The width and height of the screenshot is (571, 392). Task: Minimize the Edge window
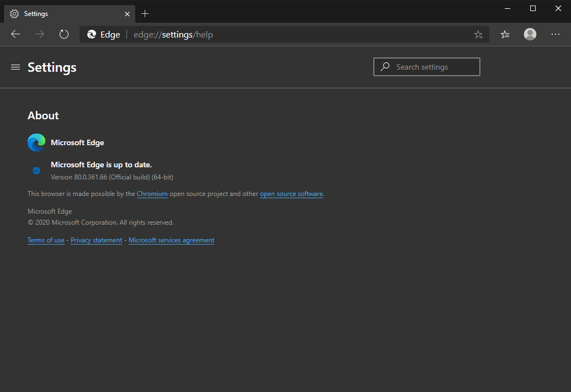pos(507,8)
